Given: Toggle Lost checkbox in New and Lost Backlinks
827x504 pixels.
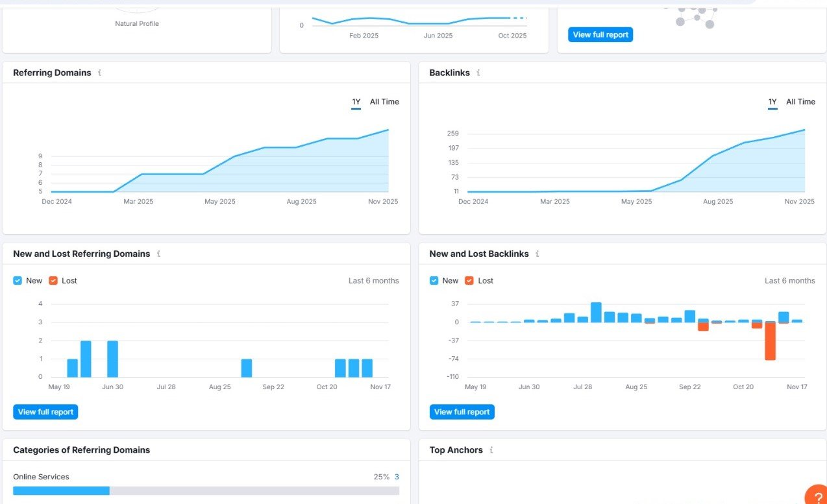Looking at the screenshot, I should pyautogui.click(x=469, y=281).
